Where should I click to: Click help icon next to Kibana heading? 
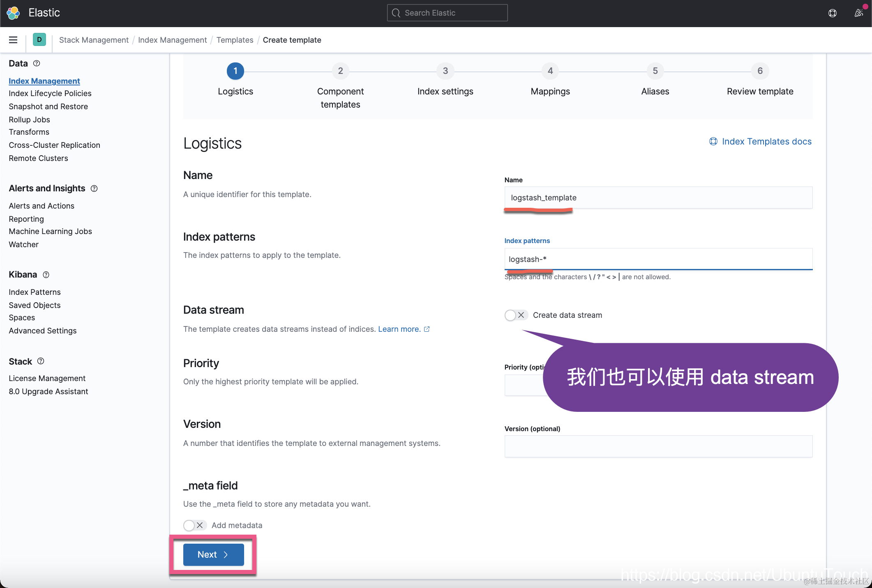46,275
